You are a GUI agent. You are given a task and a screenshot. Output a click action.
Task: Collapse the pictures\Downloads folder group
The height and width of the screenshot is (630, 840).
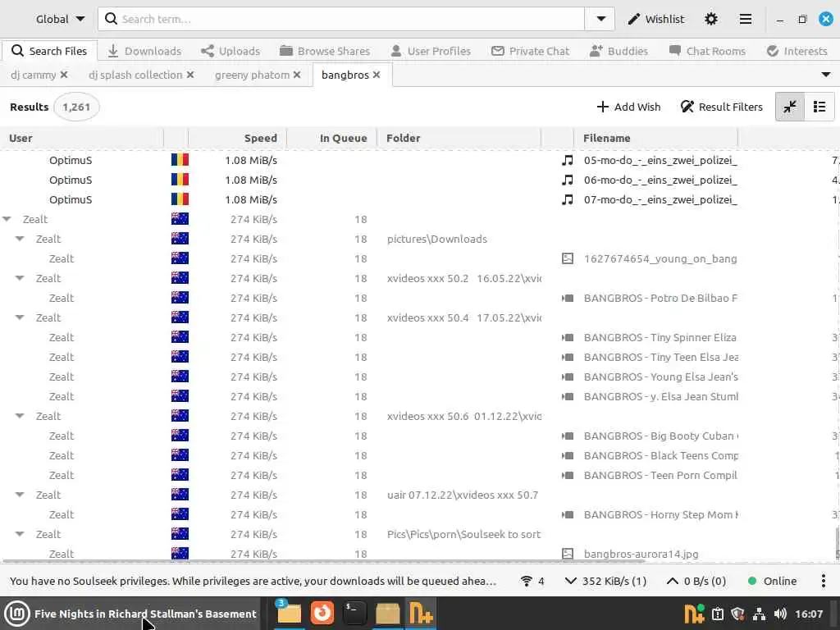pos(20,239)
